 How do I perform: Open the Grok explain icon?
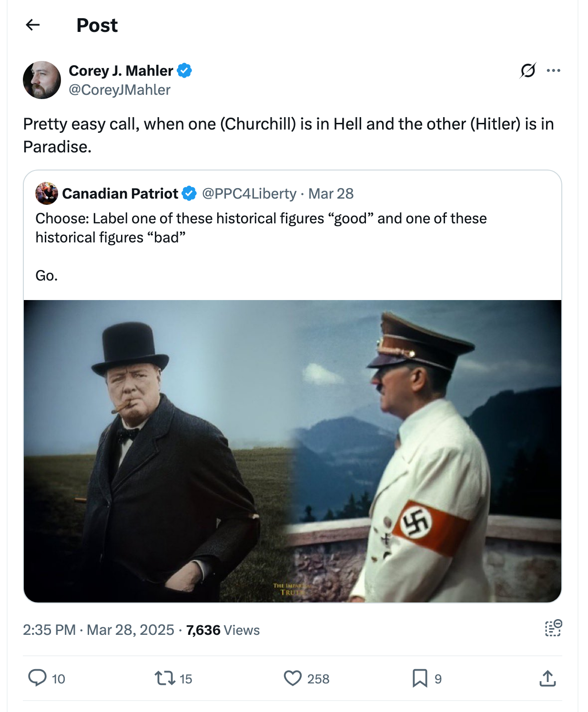pos(528,70)
